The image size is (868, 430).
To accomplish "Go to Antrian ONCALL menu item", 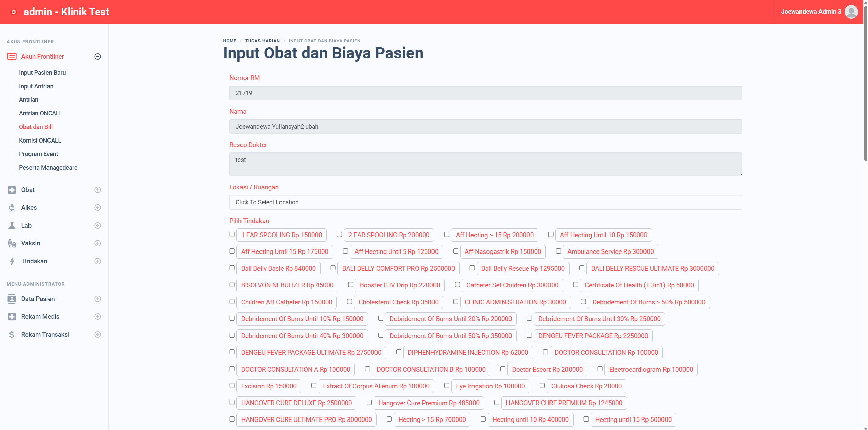I will (x=41, y=113).
